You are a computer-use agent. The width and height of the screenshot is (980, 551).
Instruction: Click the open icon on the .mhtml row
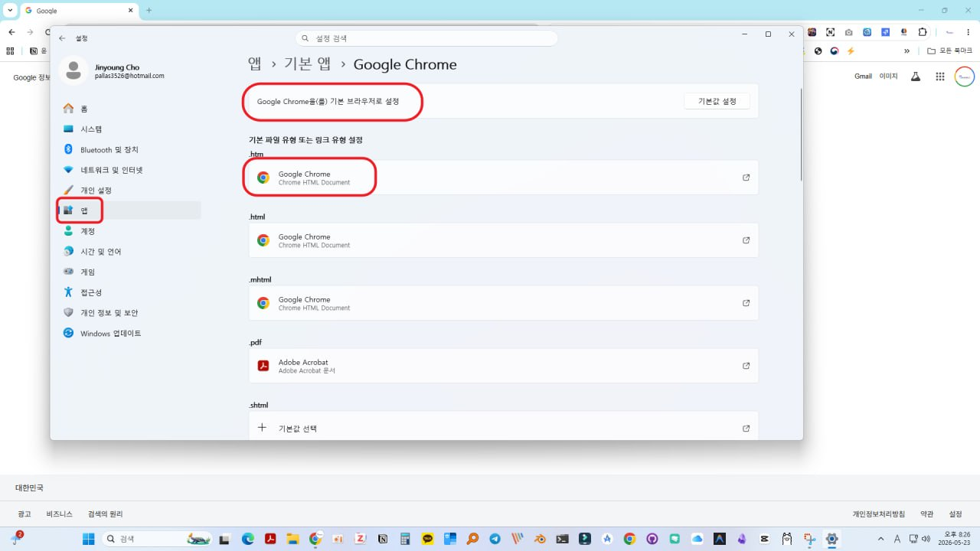(x=746, y=303)
